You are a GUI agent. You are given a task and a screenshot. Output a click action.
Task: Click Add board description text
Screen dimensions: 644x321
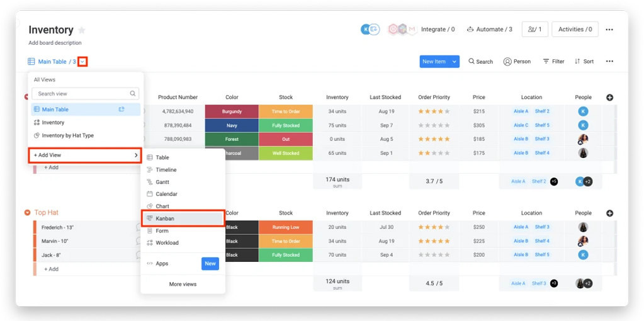(55, 43)
